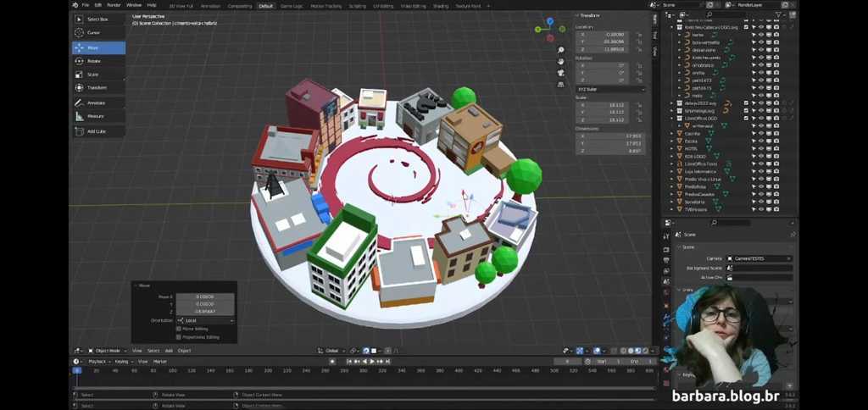This screenshot has width=868, height=410.
Task: Open the viewport shading options dropdown
Action: 652,351
